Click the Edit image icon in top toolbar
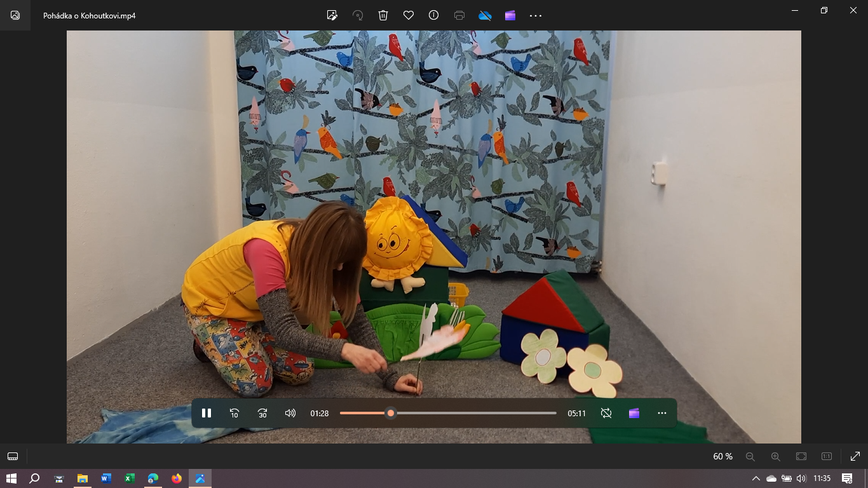 (332, 15)
